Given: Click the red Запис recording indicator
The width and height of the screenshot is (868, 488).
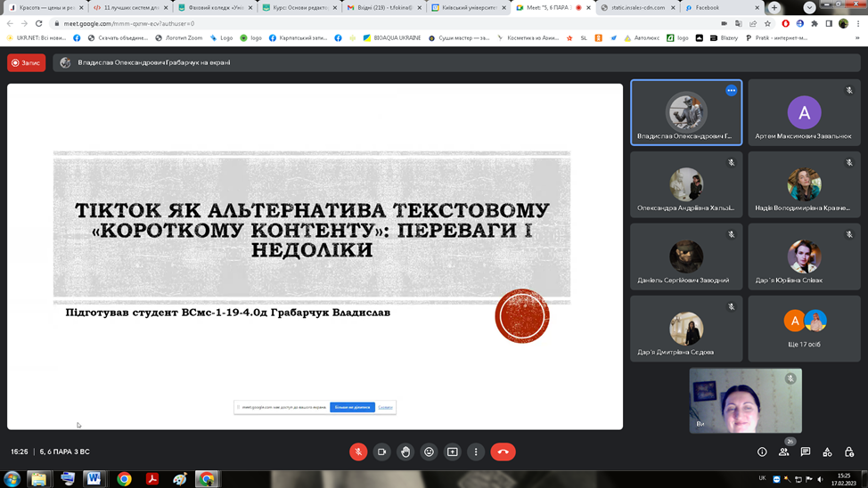Looking at the screenshot, I should click(x=27, y=63).
